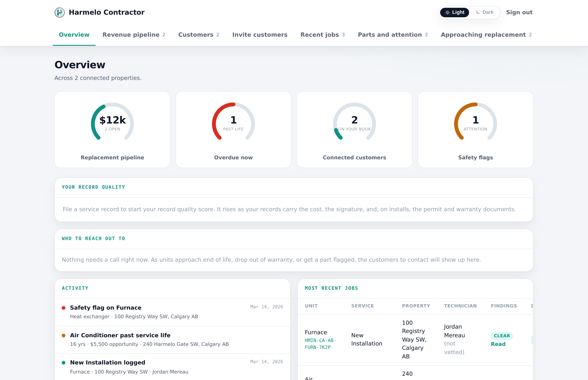Screen dimensions: 588x380
Task: Open the Safety flags card
Action: [476, 130]
